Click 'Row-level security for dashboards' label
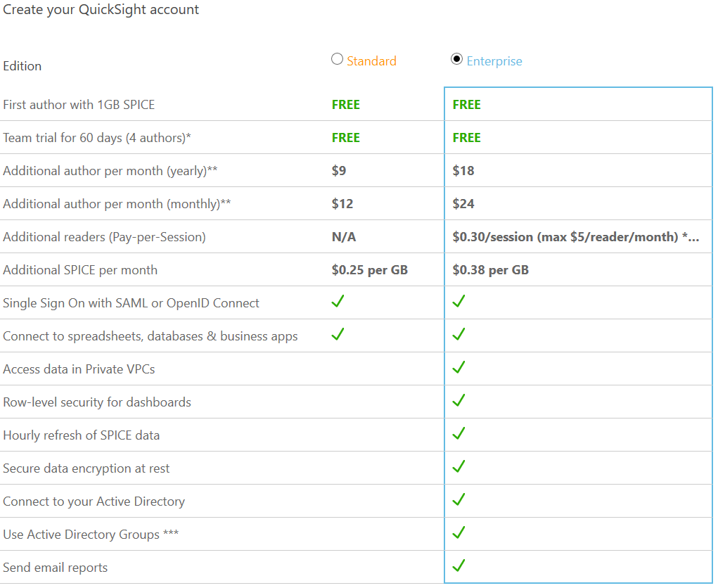The height and width of the screenshot is (588, 718). (97, 402)
